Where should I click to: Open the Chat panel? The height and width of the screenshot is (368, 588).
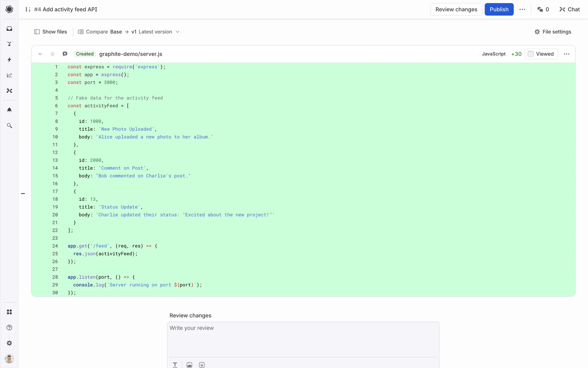[x=569, y=10]
